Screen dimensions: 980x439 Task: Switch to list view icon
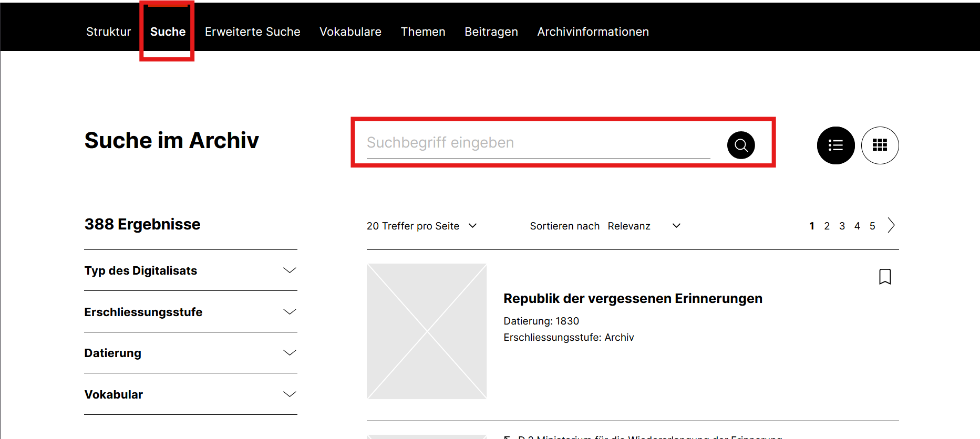tap(835, 145)
